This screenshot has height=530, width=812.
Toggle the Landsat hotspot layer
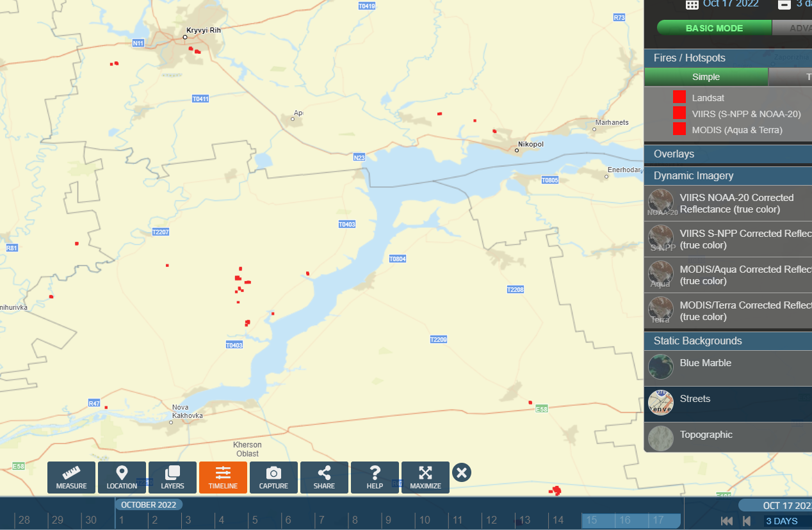[x=679, y=98]
